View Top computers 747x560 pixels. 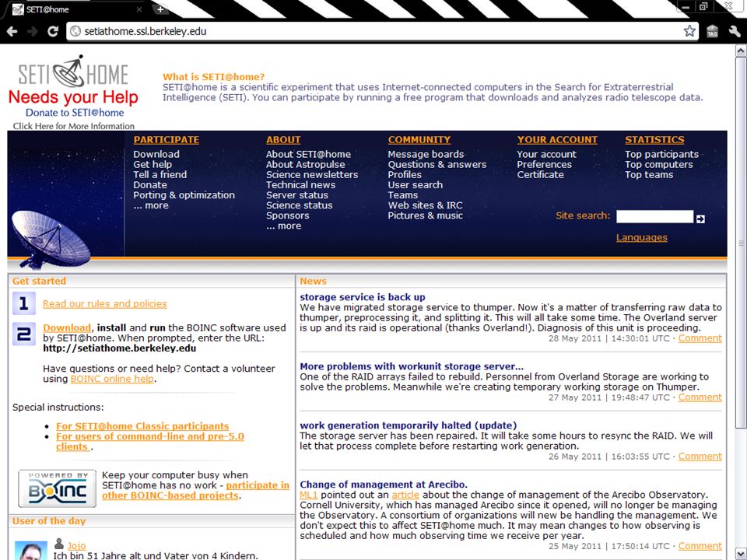pos(659,164)
